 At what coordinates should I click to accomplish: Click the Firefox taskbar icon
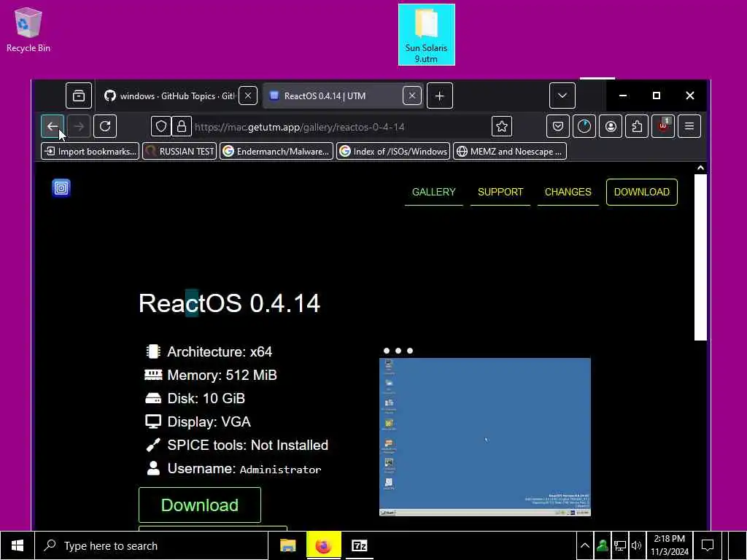tap(323, 545)
